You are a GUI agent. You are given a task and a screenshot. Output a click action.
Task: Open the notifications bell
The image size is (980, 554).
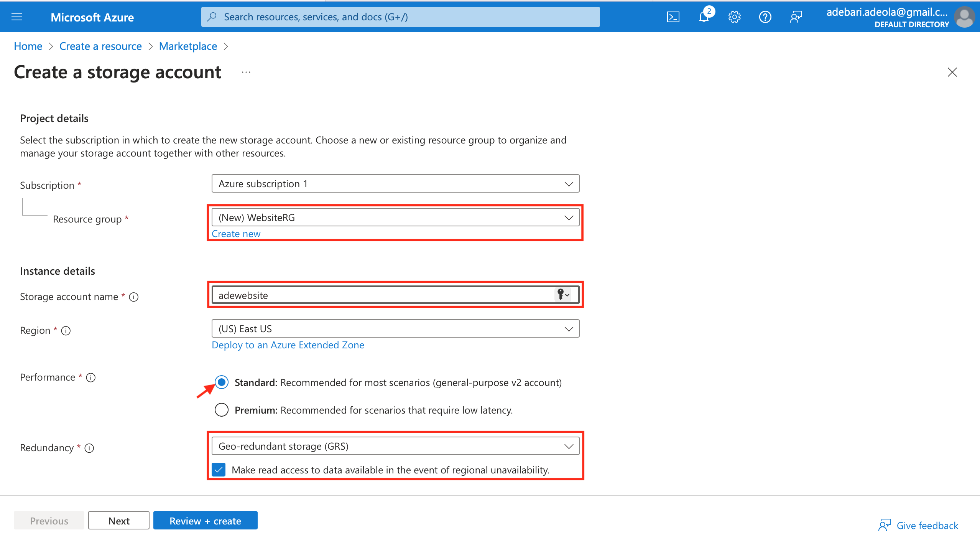pyautogui.click(x=704, y=17)
